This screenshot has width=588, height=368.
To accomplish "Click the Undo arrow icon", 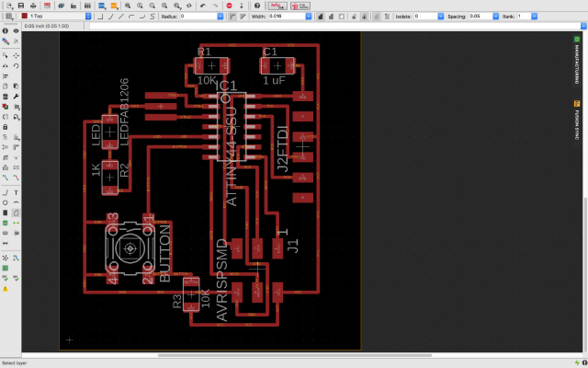I will tap(203, 6).
